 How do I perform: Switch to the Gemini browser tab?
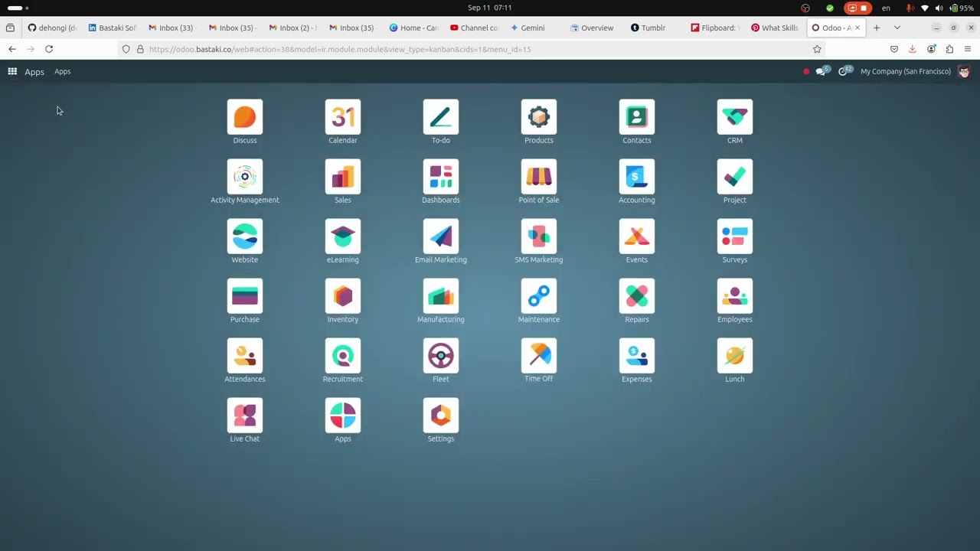[x=533, y=28]
